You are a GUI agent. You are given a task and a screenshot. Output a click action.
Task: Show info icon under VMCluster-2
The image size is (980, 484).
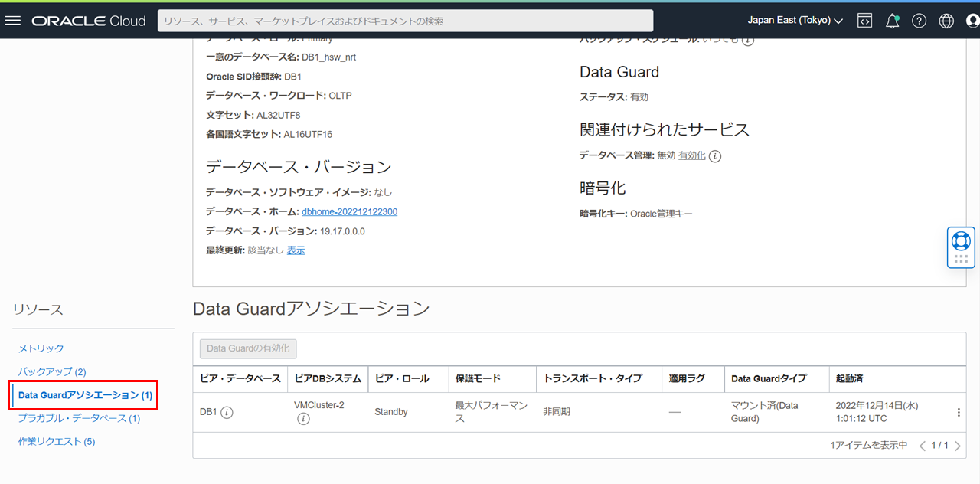click(x=303, y=419)
